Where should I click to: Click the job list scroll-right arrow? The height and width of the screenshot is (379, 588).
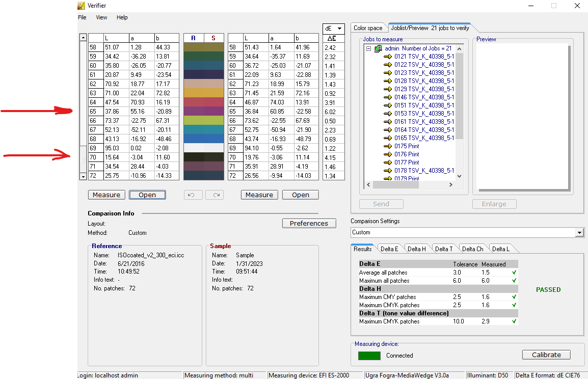(x=451, y=184)
